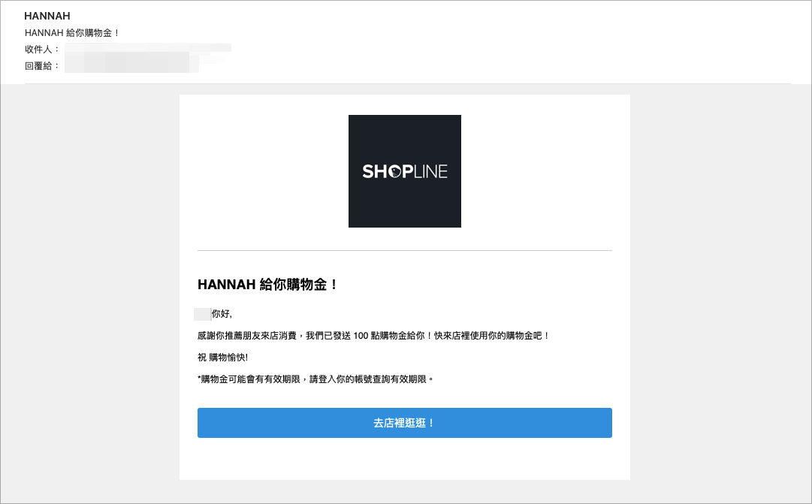Click the email subject line under sender name
Viewport: 812px width, 504px height.
[72, 32]
